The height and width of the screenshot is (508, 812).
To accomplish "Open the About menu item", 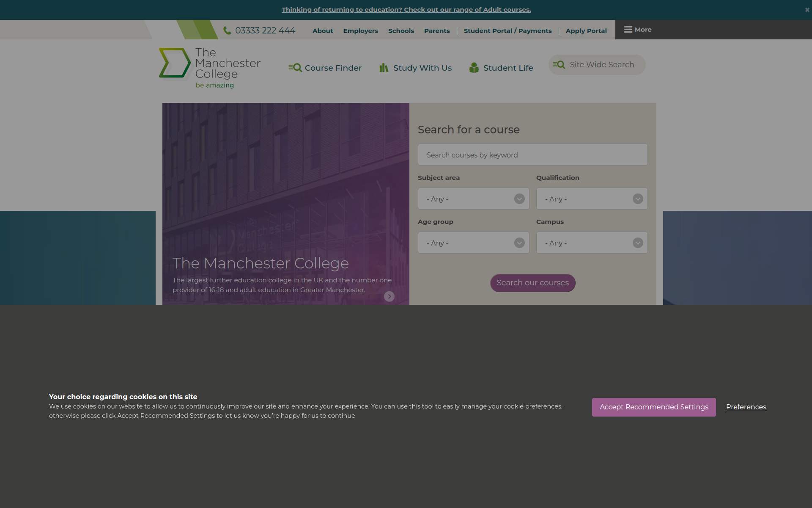I will [x=323, y=31].
